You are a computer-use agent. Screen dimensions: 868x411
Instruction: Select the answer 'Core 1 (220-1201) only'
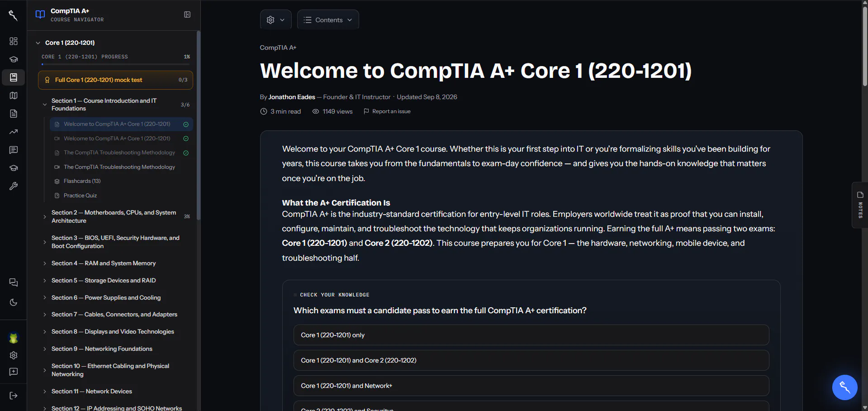531,335
